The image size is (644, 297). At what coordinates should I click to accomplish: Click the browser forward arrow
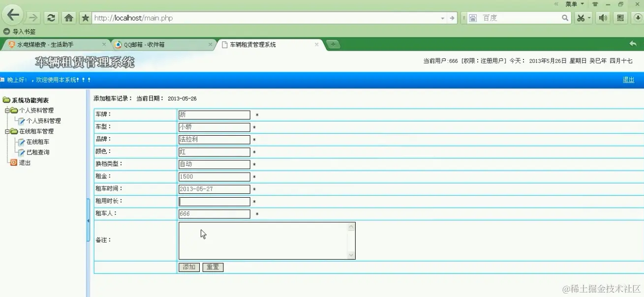tap(33, 18)
